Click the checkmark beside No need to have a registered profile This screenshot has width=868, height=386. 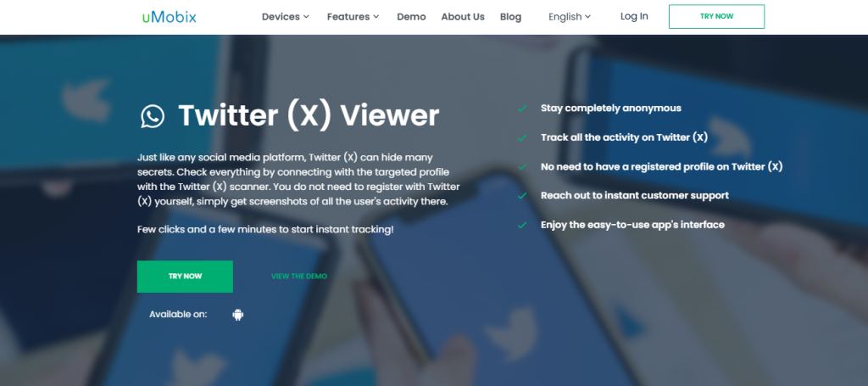[x=522, y=166]
